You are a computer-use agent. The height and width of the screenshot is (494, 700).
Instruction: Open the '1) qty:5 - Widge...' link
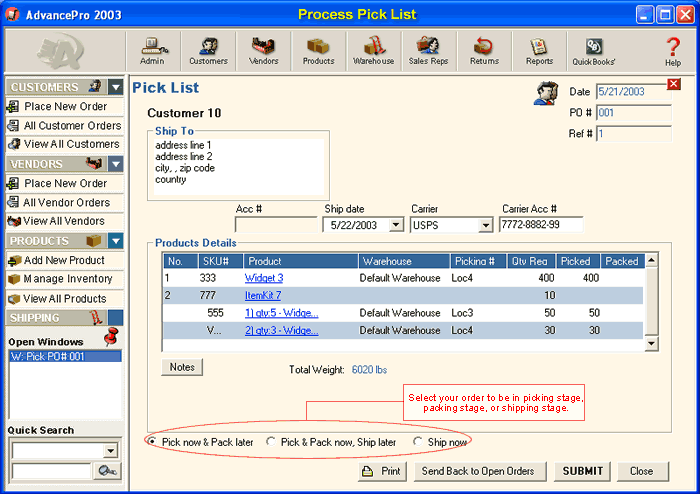tap(281, 313)
